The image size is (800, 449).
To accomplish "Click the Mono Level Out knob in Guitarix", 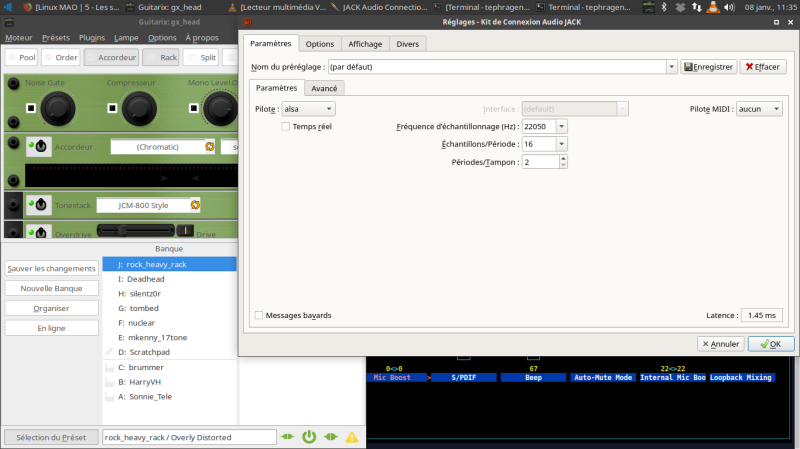I will tap(220, 109).
